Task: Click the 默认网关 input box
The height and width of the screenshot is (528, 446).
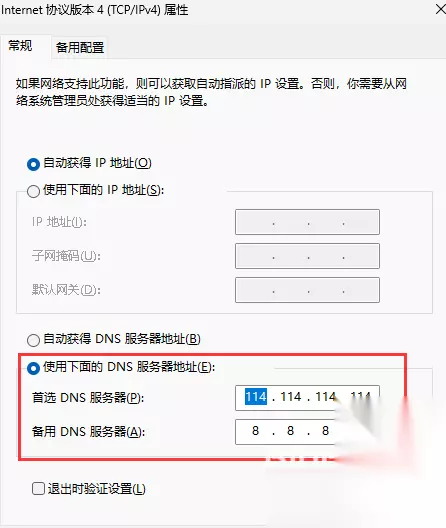Action: [307, 290]
